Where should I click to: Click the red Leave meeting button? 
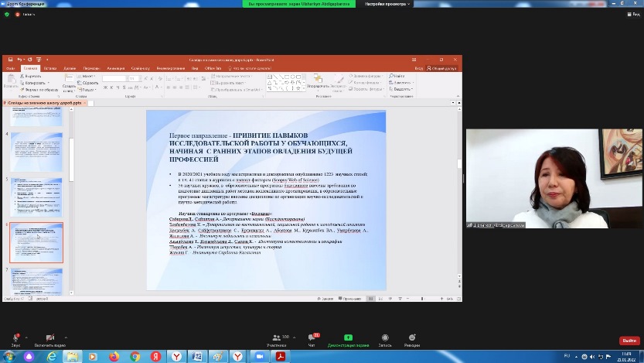(x=629, y=341)
